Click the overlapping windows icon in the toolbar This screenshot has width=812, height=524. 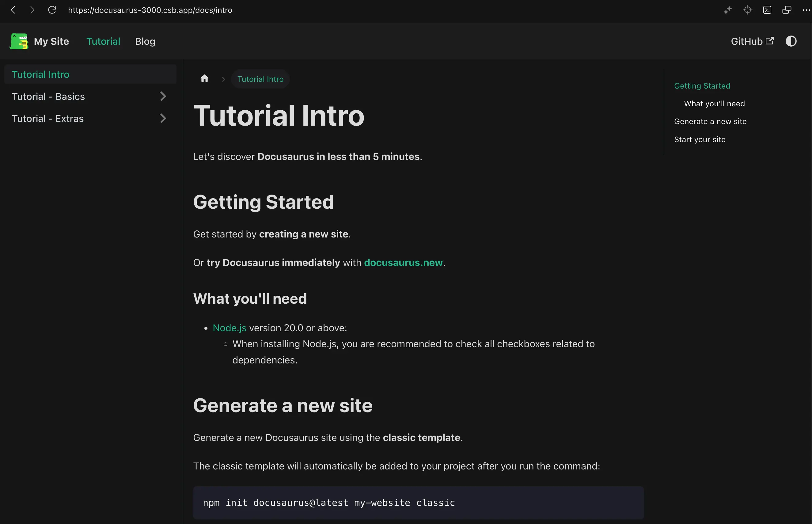click(x=787, y=10)
